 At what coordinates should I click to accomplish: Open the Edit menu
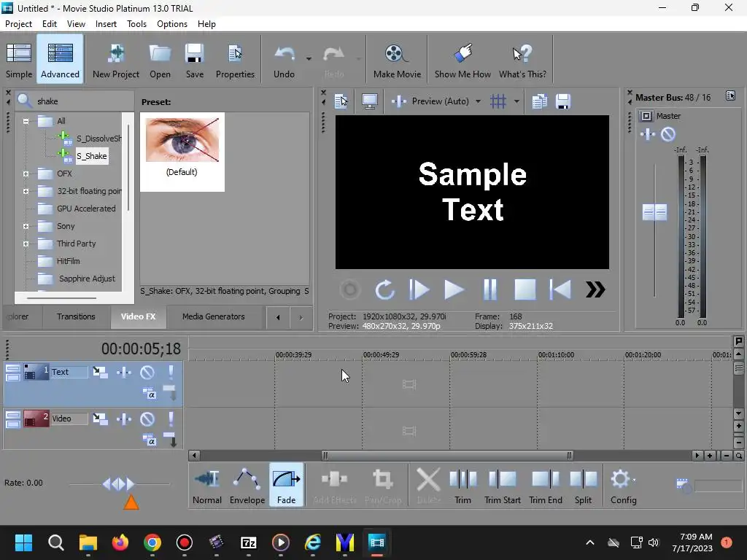click(x=49, y=24)
